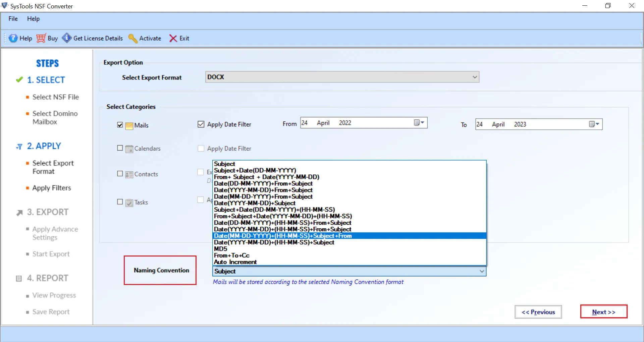Open the To date calendar picker icon

[x=594, y=124]
